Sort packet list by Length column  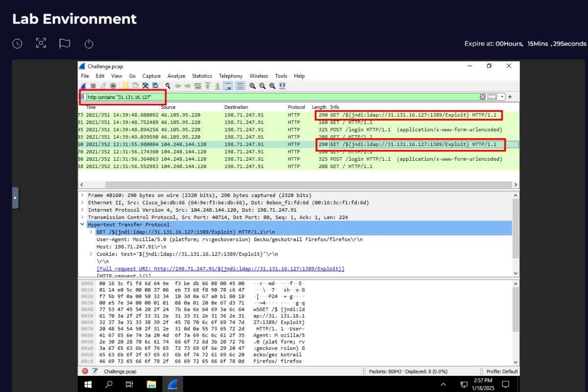(319, 107)
